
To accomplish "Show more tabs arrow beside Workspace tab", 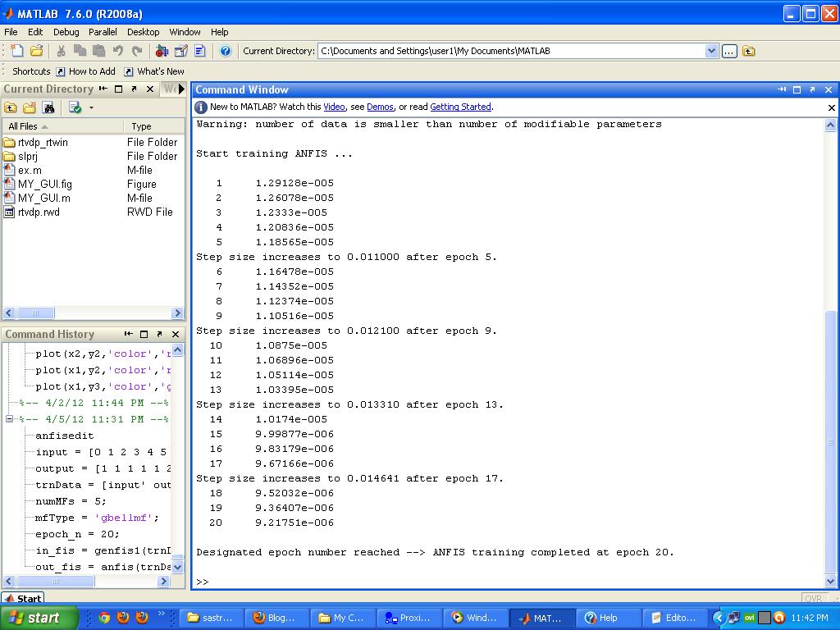I will tap(181, 89).
